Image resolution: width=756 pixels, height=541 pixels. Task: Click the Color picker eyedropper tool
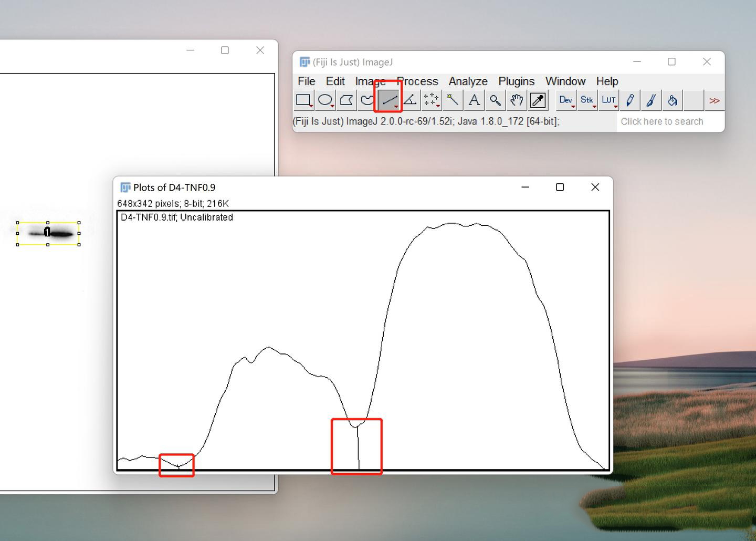538,100
